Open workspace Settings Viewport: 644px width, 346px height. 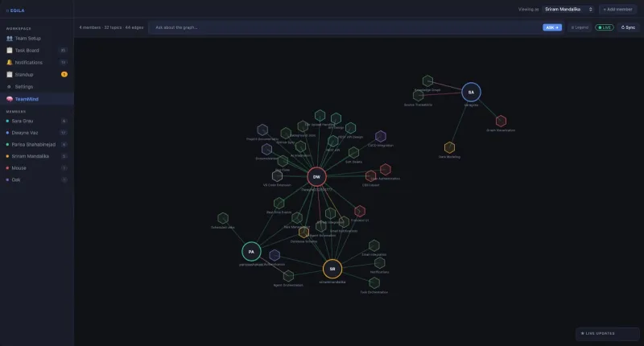point(37,87)
